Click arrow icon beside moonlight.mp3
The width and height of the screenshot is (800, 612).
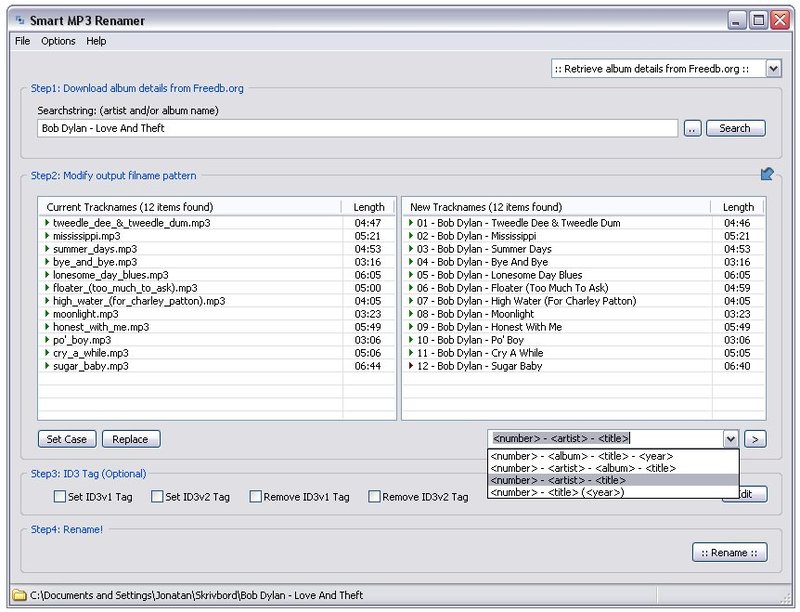pyautogui.click(x=47, y=314)
